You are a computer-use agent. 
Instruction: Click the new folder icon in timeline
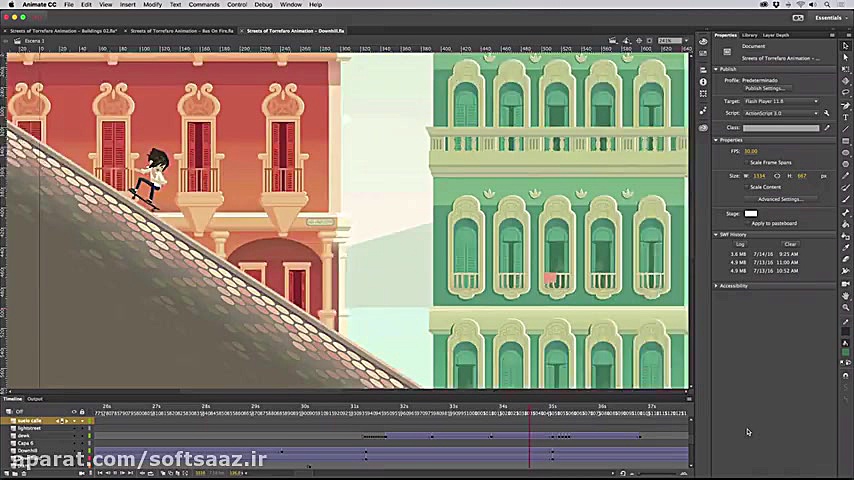[15, 473]
